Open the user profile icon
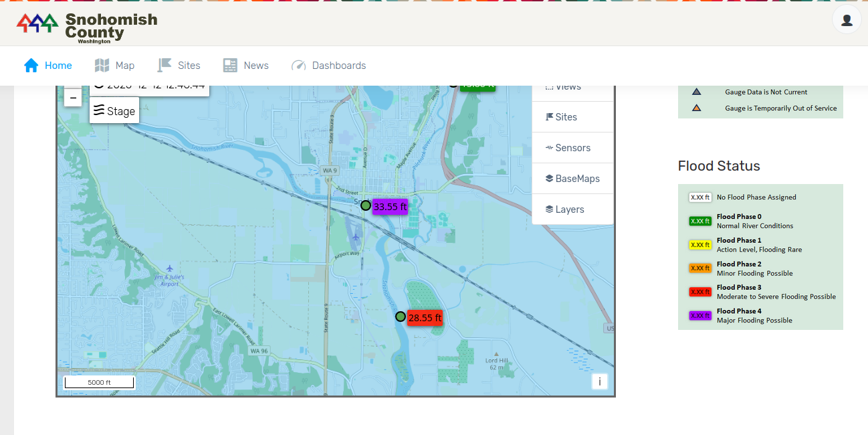Image resolution: width=868 pixels, height=435 pixels. [846, 20]
